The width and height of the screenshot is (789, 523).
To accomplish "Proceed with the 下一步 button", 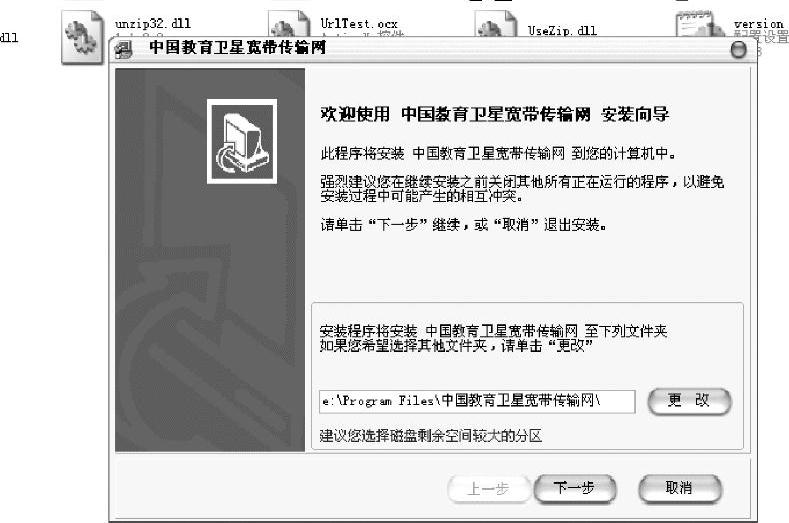I will [x=575, y=488].
